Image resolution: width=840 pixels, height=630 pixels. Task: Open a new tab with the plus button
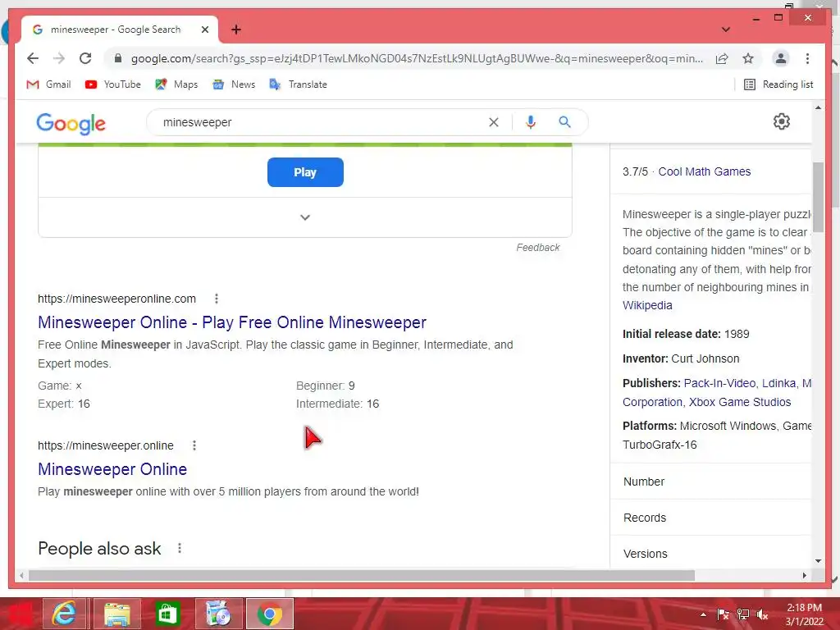(235, 30)
